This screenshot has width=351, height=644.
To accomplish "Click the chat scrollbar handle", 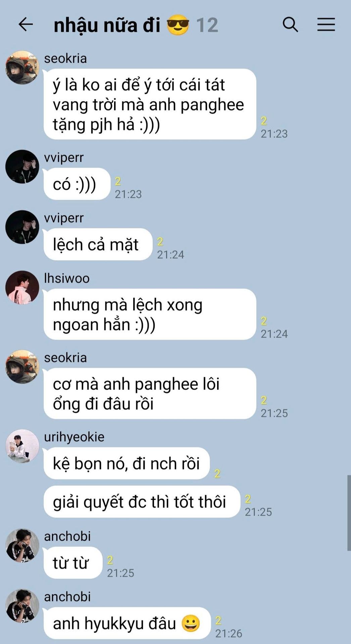I will pyautogui.click(x=349, y=513).
